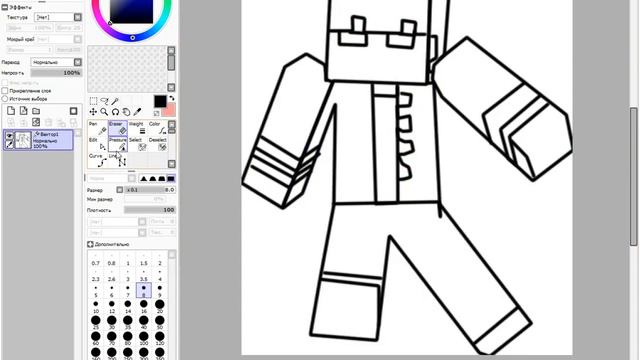Select brush size 100
Image resolution: width=640 pixels, height=360 pixels.
144,339
